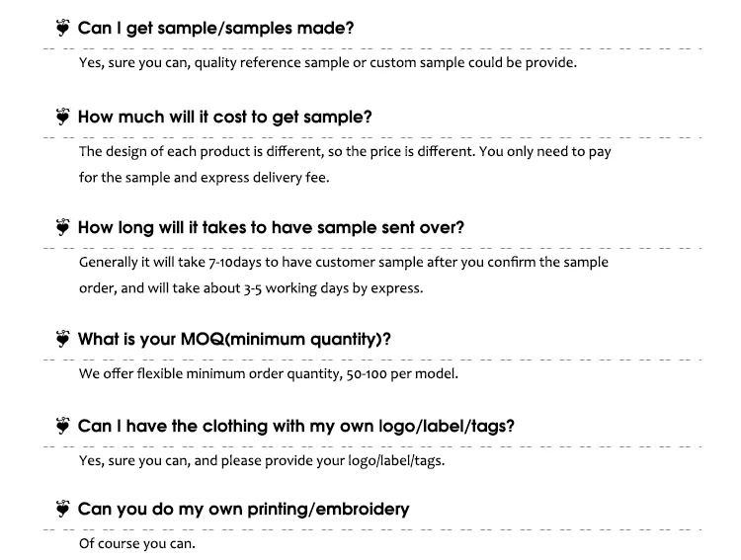Select the "Can I have the clothing with my own logo/label/tags?" question

tap(295, 426)
